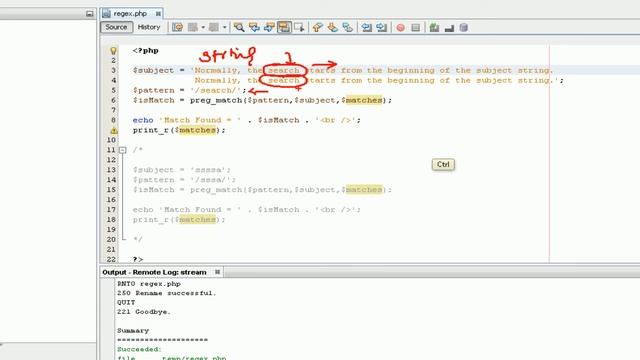Image resolution: width=640 pixels, height=360 pixels.
Task: Find next occurrence icon
Action: coord(269,27)
